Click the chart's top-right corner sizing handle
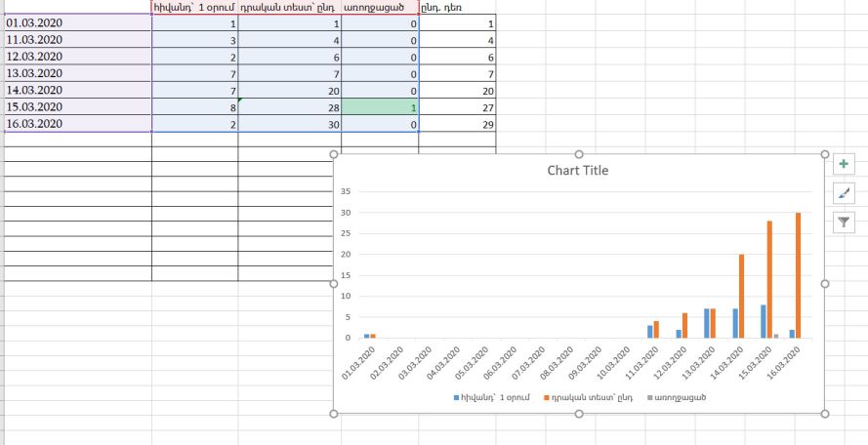 click(x=824, y=154)
